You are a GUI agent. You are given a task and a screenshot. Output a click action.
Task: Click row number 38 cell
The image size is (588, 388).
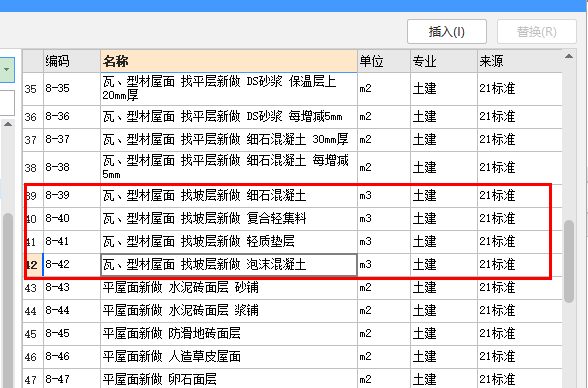[33, 167]
